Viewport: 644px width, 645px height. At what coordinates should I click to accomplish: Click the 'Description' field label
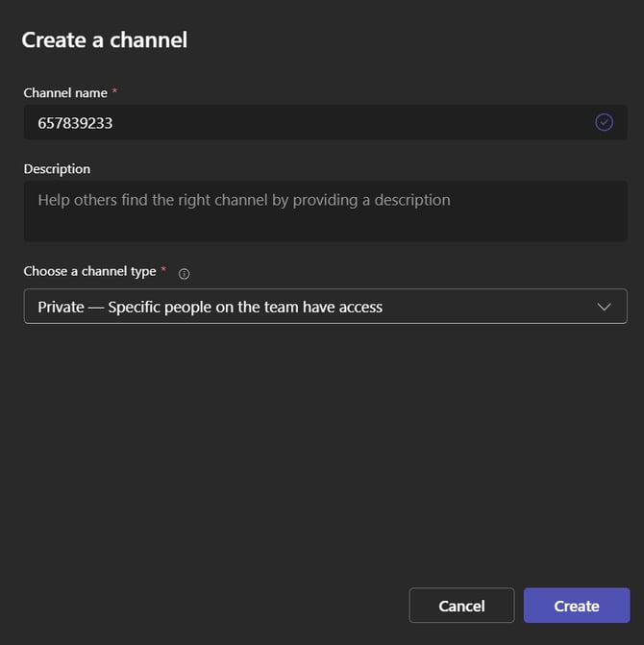tap(57, 168)
